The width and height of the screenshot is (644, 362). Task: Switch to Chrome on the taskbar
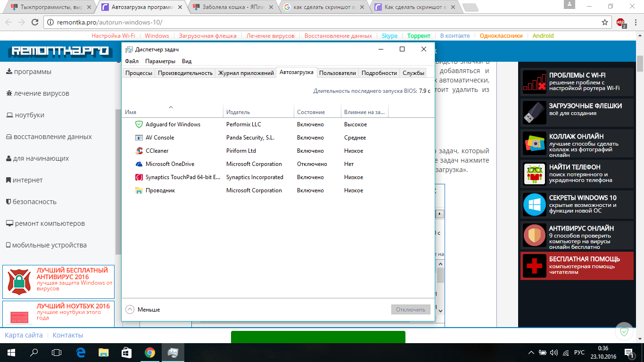[x=149, y=353]
